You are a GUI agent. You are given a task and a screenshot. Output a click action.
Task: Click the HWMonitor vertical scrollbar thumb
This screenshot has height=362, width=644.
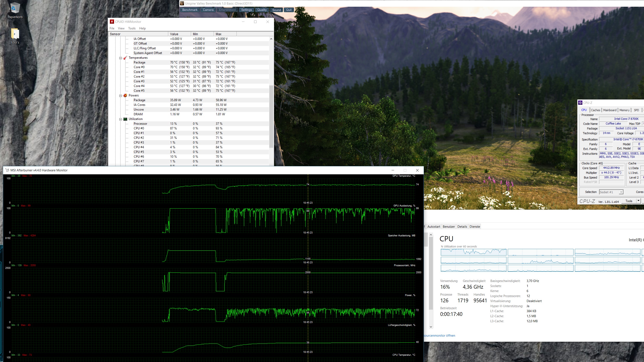(271, 116)
